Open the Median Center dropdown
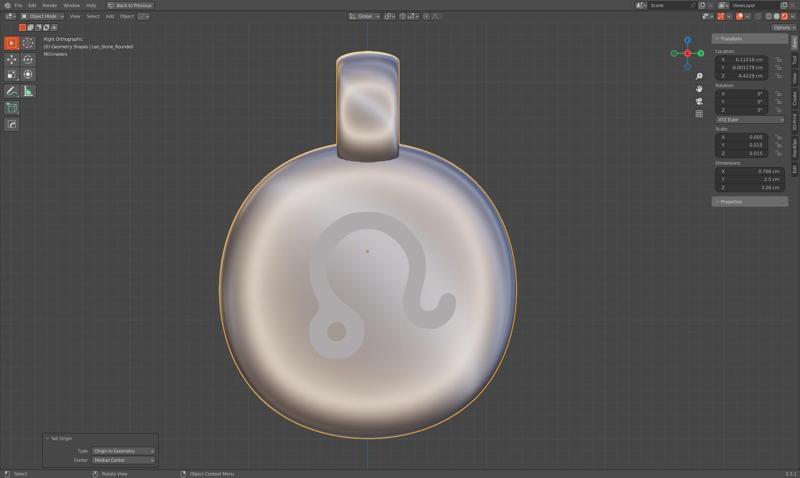 pos(123,460)
